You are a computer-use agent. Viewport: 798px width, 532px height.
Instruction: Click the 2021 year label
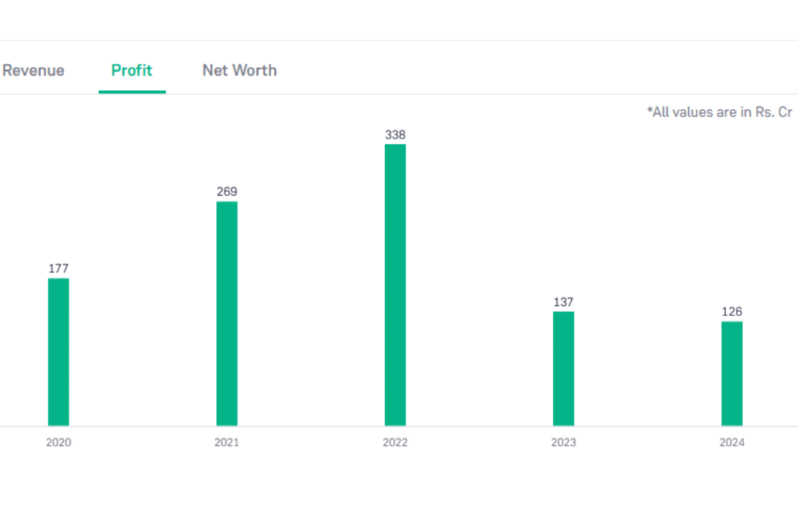click(227, 442)
